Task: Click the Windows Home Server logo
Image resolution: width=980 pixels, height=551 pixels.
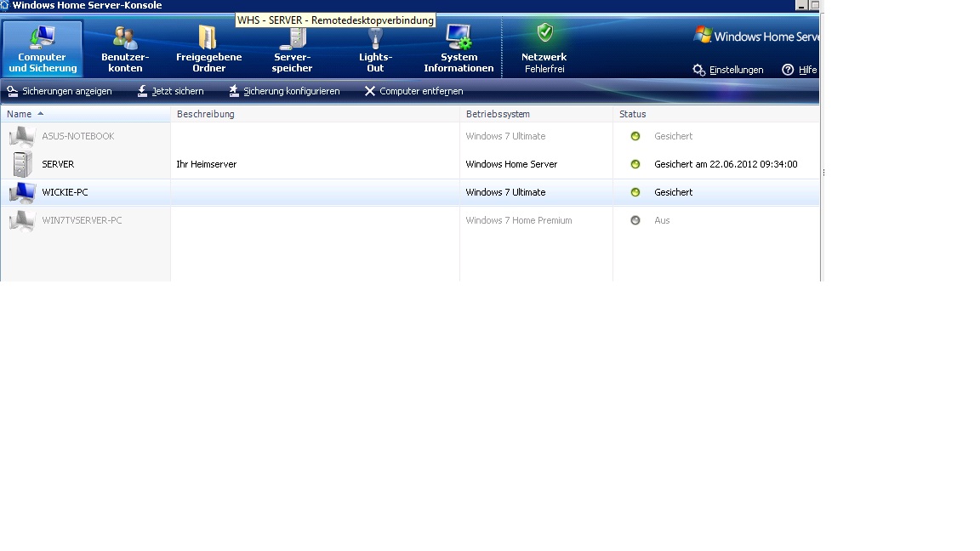Action: coord(756,37)
